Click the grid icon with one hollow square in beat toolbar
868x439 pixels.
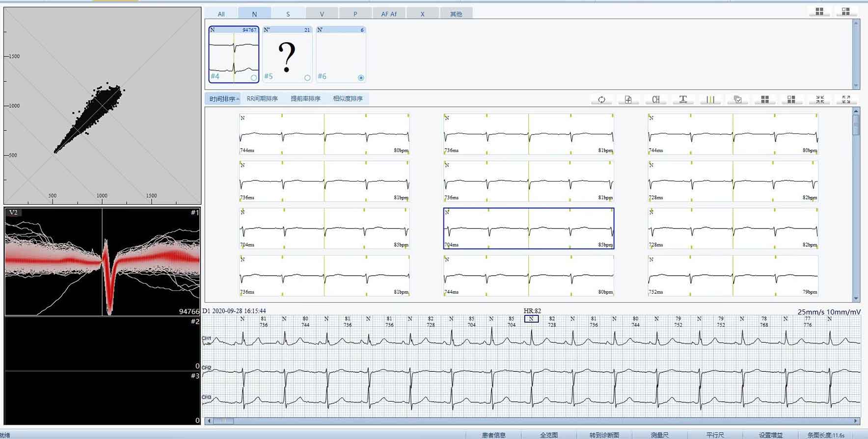click(x=791, y=99)
